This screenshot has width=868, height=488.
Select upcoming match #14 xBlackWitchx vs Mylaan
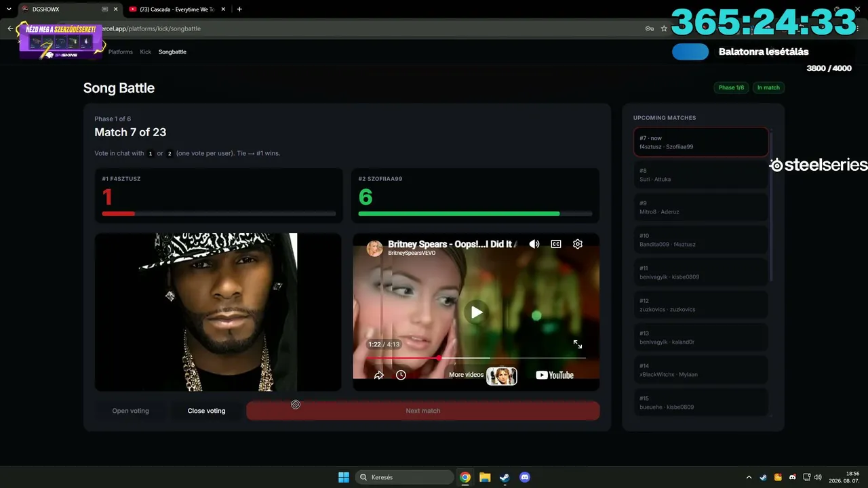click(x=701, y=370)
